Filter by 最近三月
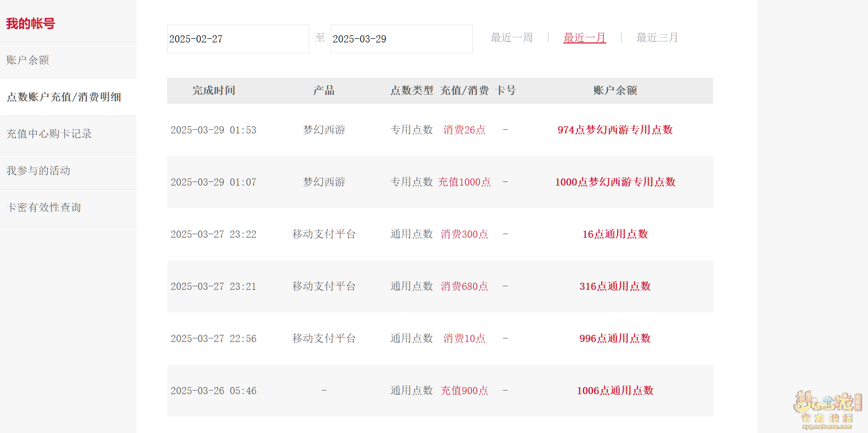The height and width of the screenshot is (433, 868). (657, 38)
